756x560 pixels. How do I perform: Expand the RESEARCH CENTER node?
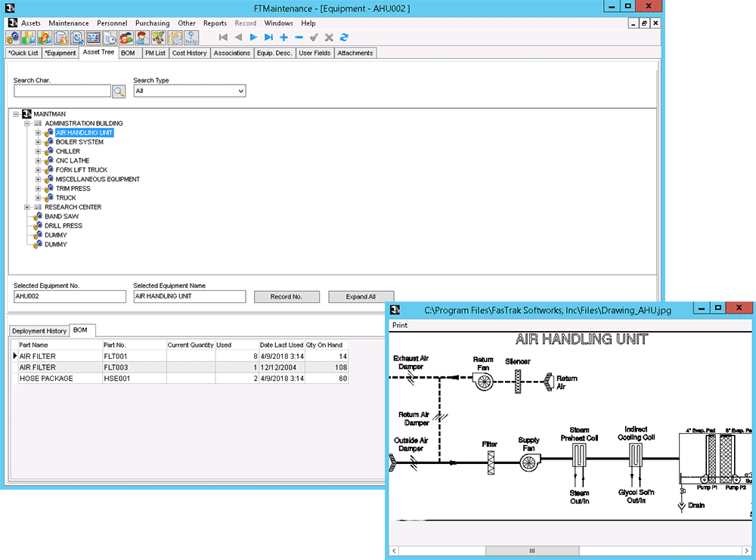click(x=27, y=207)
